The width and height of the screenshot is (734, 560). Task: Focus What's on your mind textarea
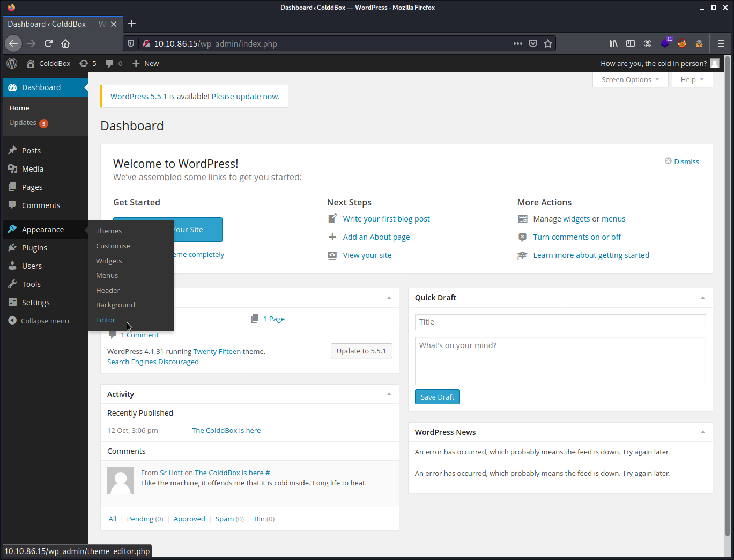[x=560, y=361]
